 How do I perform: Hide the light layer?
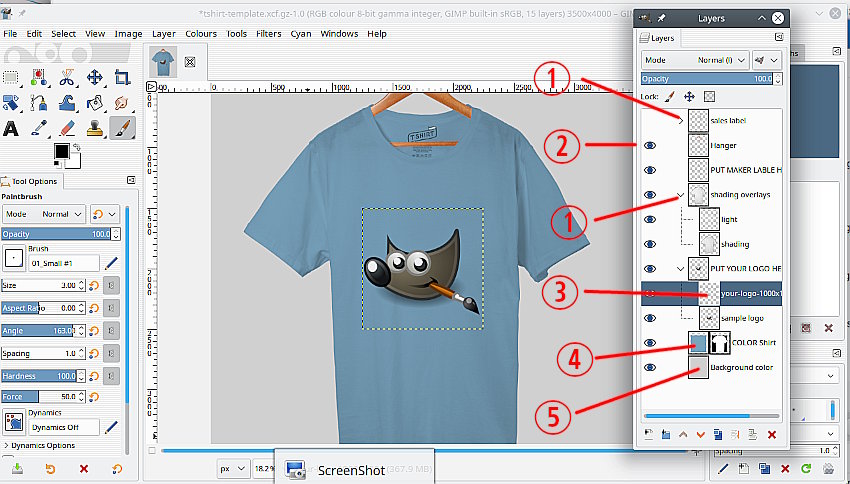coord(649,220)
